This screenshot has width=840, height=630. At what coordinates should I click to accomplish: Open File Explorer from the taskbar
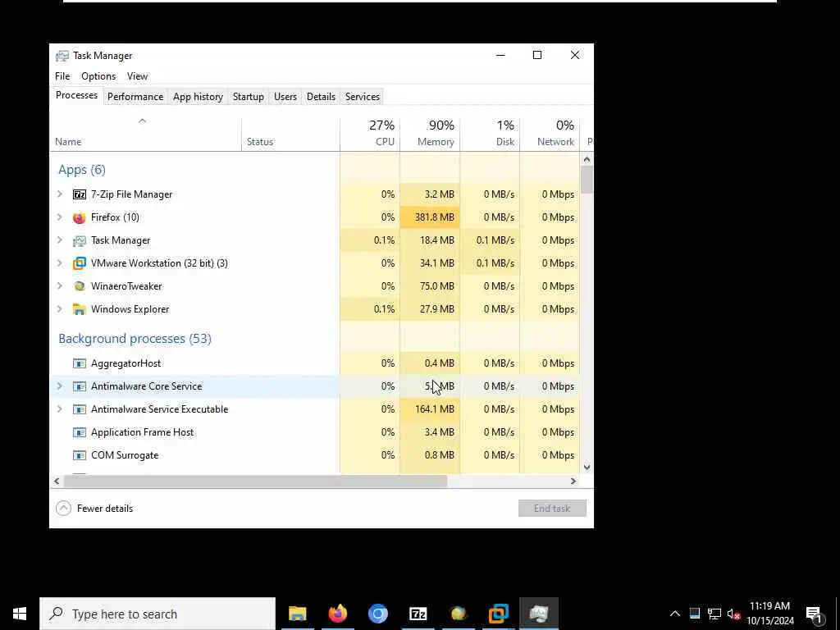297,614
